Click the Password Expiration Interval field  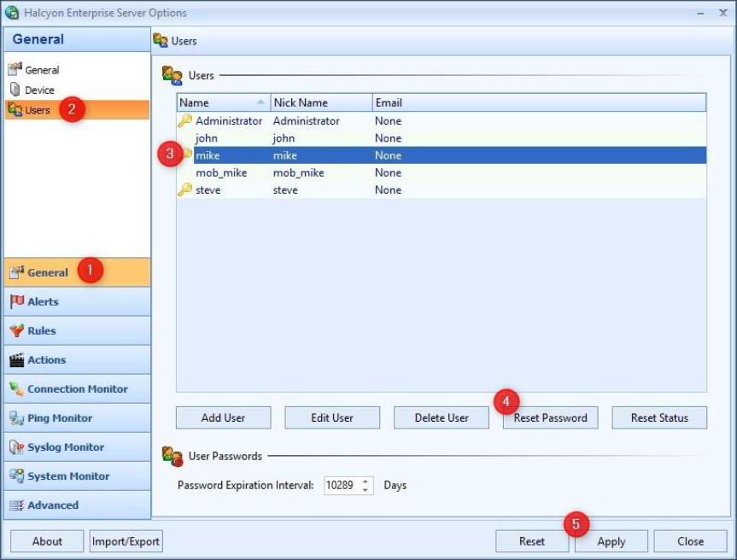tap(342, 486)
